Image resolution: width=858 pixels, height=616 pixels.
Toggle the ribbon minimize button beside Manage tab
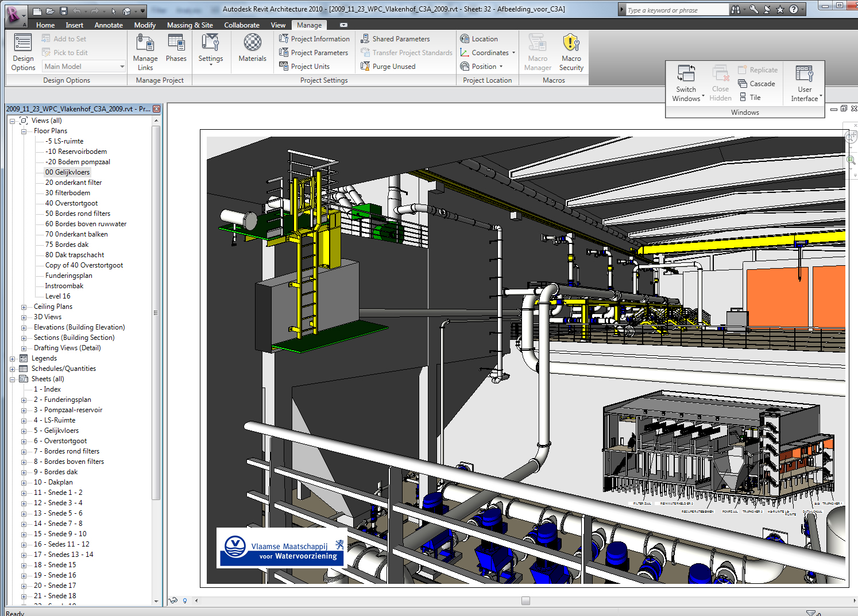tap(343, 25)
